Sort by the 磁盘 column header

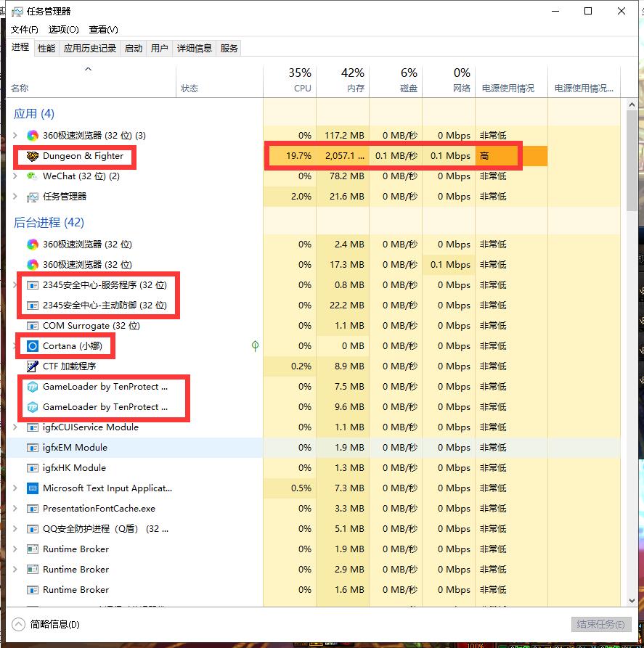pyautogui.click(x=396, y=81)
